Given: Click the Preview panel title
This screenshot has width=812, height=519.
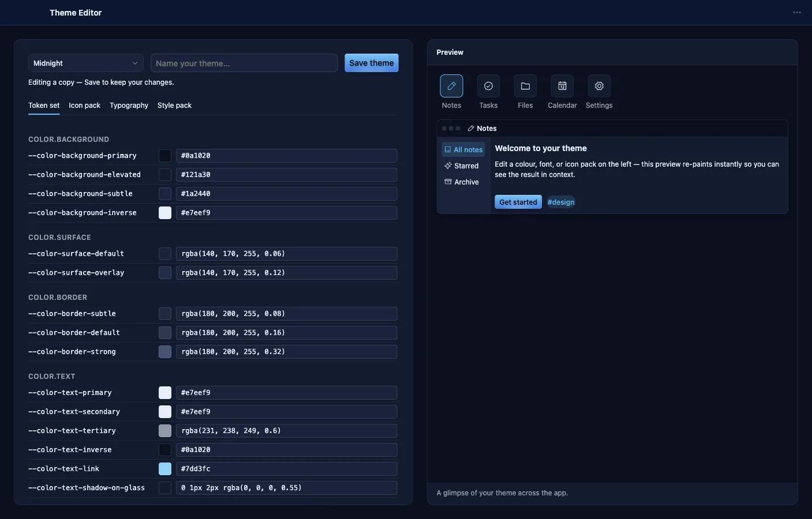Looking at the screenshot, I should 450,52.
